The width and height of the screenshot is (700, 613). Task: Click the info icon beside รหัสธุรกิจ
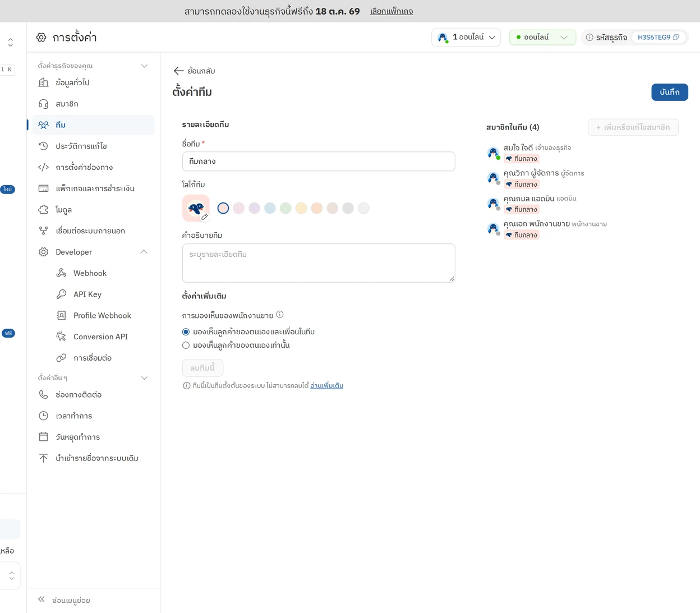[590, 38]
